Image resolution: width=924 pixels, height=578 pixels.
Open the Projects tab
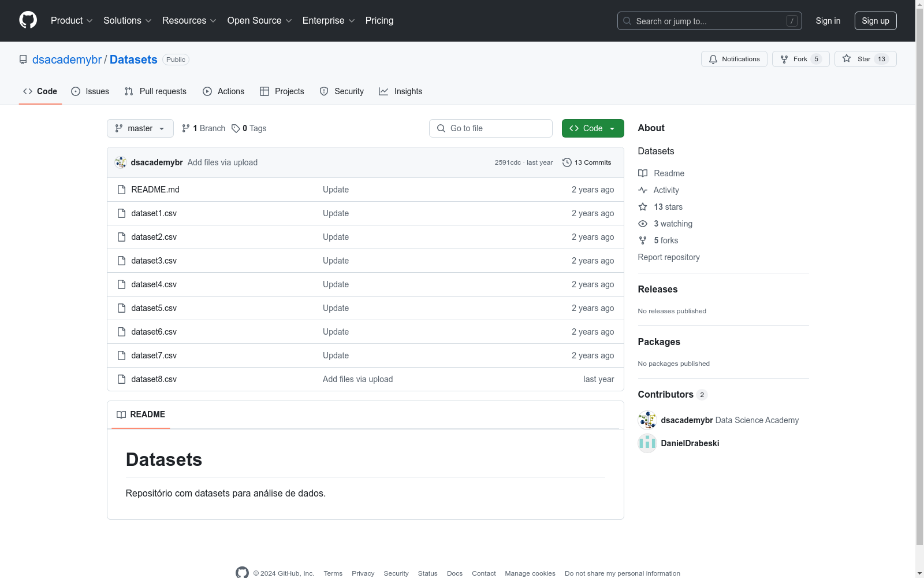(x=282, y=91)
